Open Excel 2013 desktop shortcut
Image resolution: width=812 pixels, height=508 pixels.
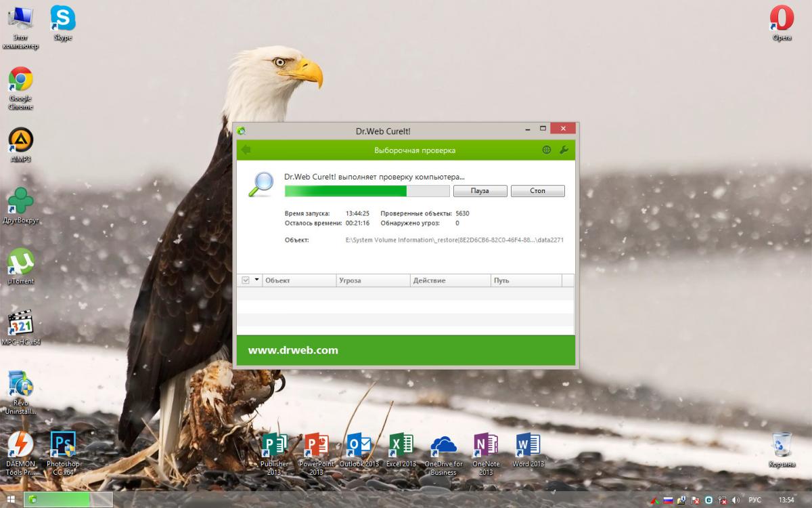coord(401,450)
